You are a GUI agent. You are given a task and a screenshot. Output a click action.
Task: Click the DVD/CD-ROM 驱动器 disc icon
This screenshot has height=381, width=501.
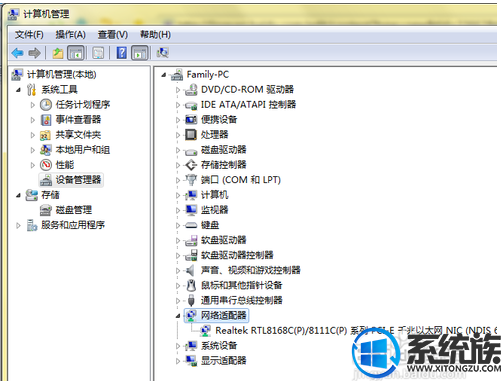point(191,89)
